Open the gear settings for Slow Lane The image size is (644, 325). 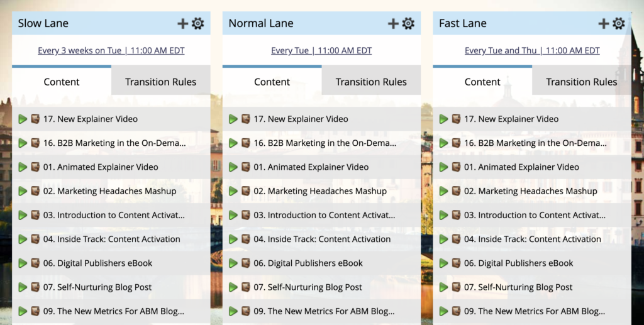coord(198,23)
